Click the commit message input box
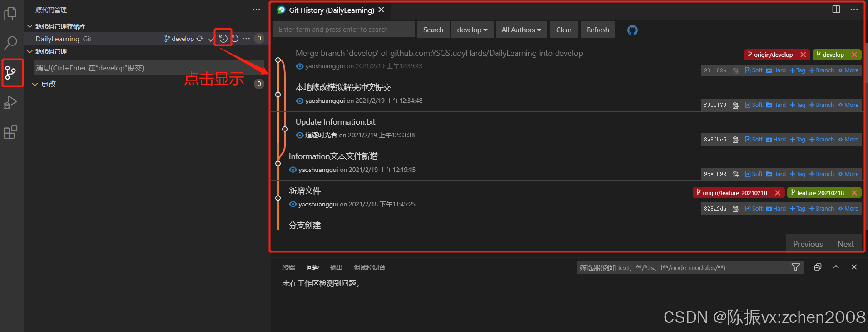The image size is (868, 332). pyautogui.click(x=149, y=68)
